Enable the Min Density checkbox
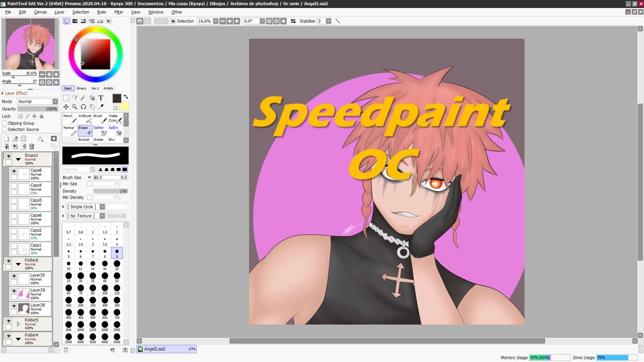The image size is (644, 362). [90, 198]
